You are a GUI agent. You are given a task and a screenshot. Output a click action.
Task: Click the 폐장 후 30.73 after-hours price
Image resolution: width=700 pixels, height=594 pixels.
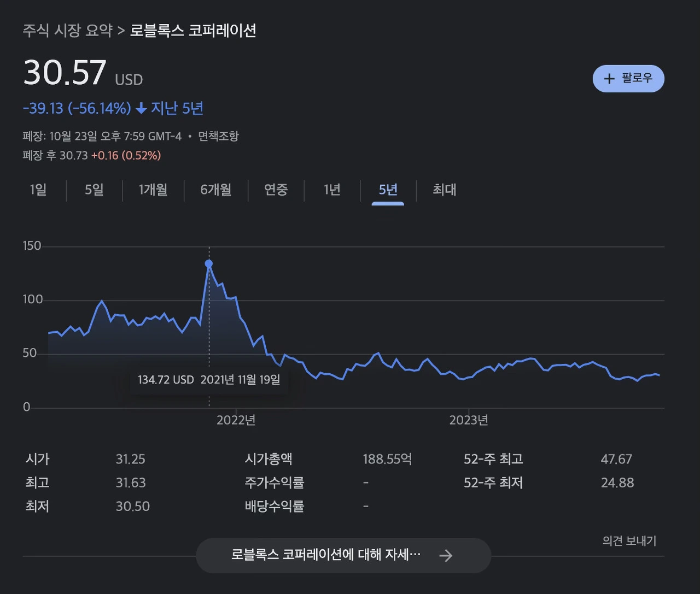pos(55,156)
